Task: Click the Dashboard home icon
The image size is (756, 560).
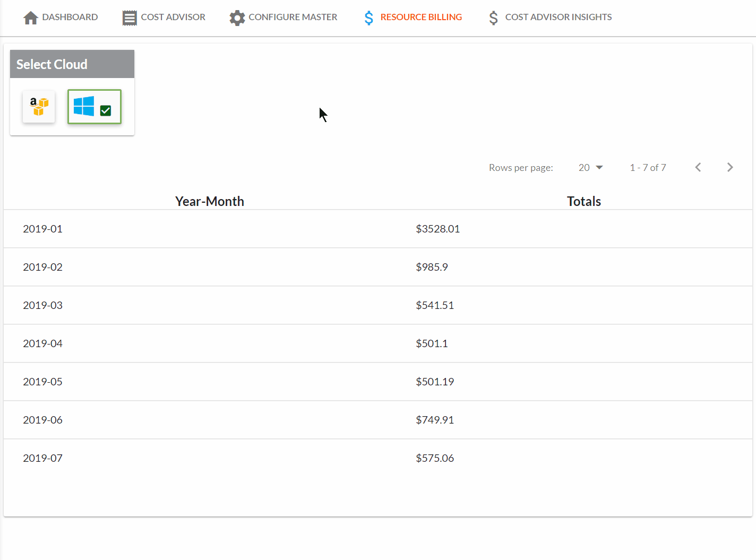Action: point(31,18)
